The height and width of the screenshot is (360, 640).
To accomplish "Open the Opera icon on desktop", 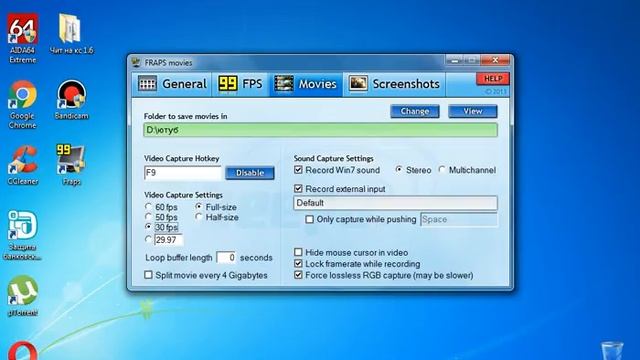I will (22, 351).
